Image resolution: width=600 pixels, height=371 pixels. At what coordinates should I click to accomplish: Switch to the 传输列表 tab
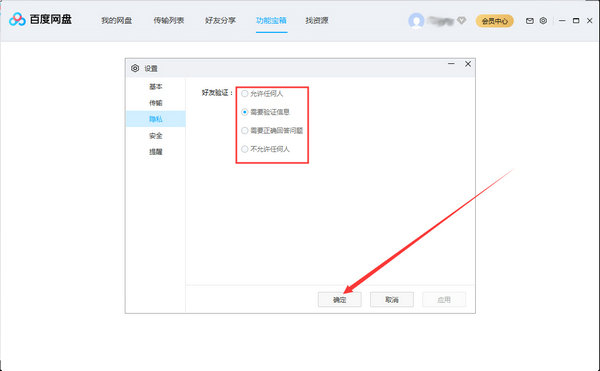pos(169,21)
